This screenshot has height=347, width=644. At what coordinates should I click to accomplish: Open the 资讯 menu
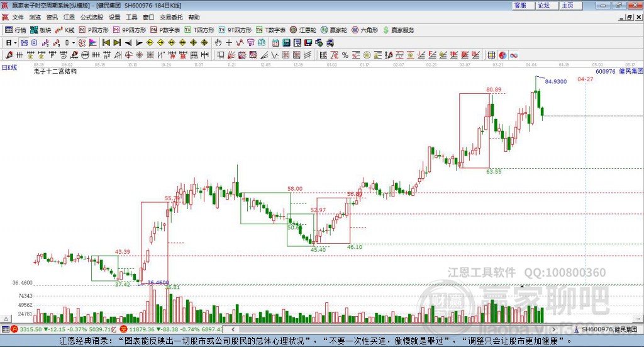[x=52, y=17]
